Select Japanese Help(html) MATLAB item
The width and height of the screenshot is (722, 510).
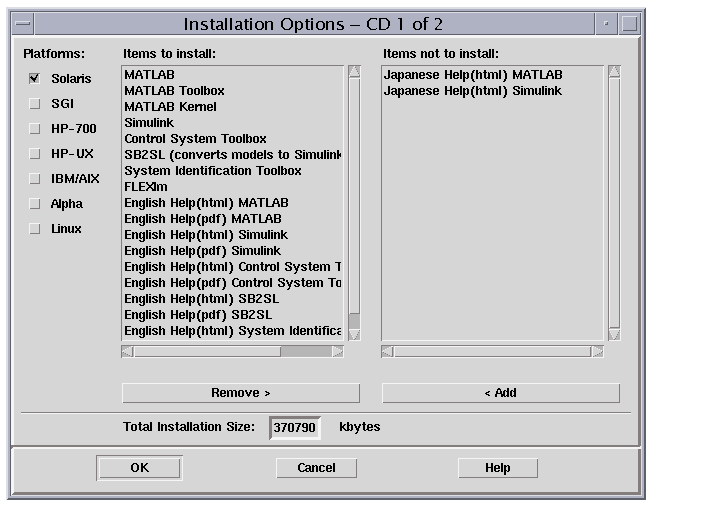tap(492, 75)
